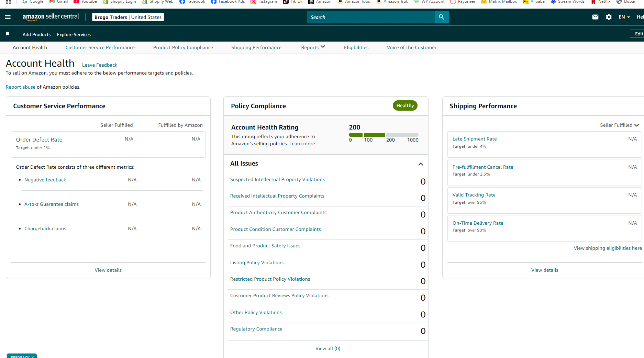Open the Amazon Jobs bookmark
The height and width of the screenshot is (358, 644).
[x=354, y=2]
